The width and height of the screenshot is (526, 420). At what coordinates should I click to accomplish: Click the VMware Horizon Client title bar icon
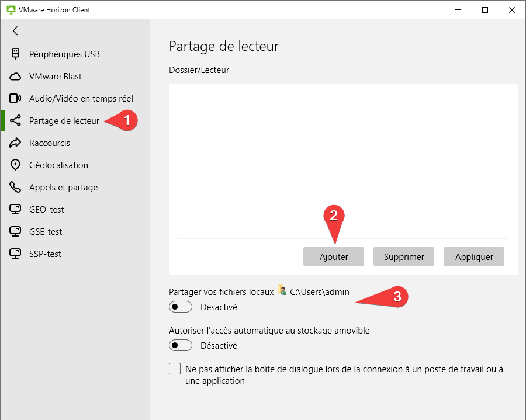[x=11, y=10]
